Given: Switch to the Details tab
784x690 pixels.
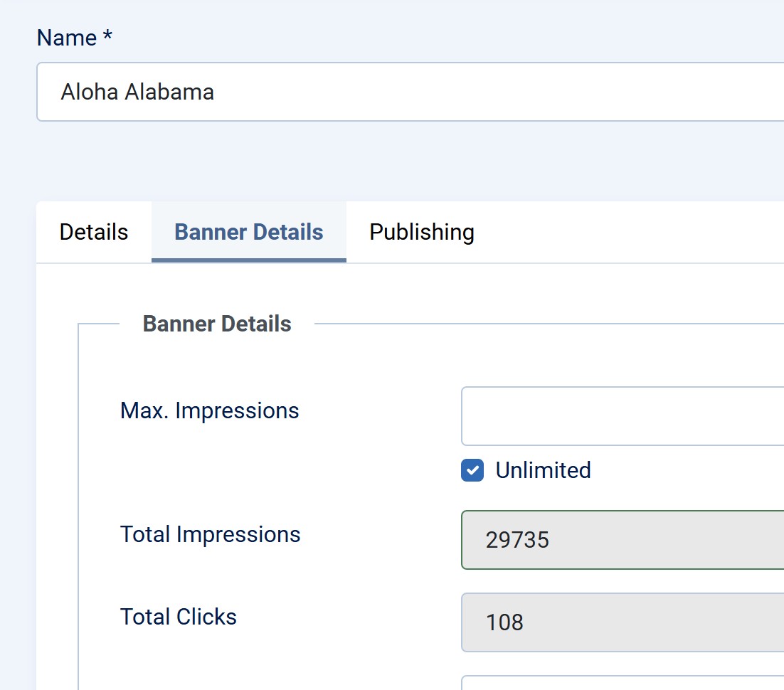Looking at the screenshot, I should click(x=94, y=233).
